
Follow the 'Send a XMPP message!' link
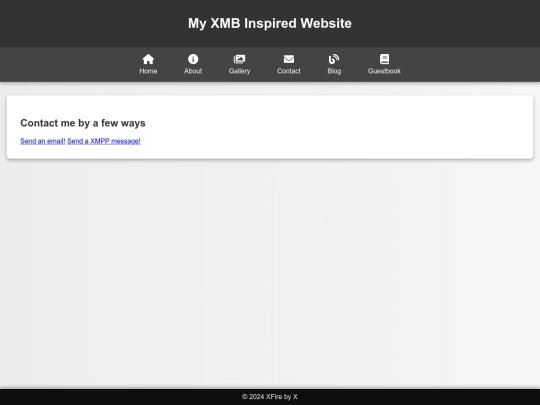tap(104, 141)
